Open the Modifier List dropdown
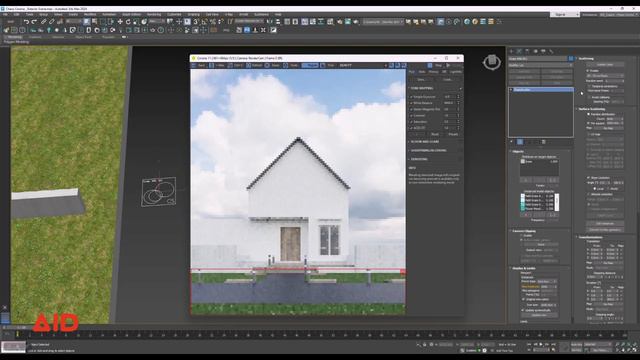 541,65
